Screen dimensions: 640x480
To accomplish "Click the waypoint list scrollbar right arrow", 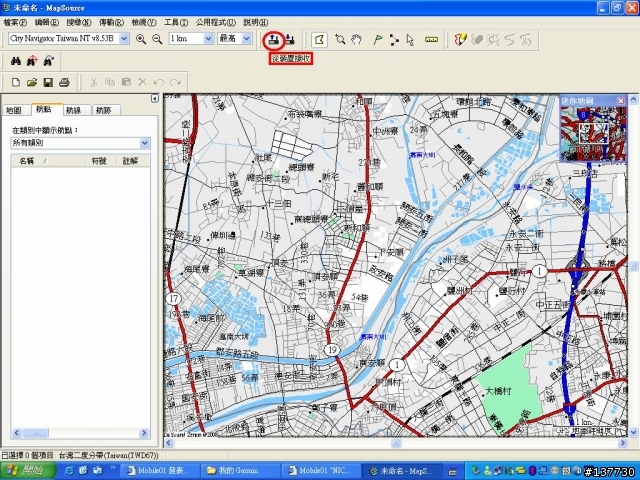I will [144, 433].
